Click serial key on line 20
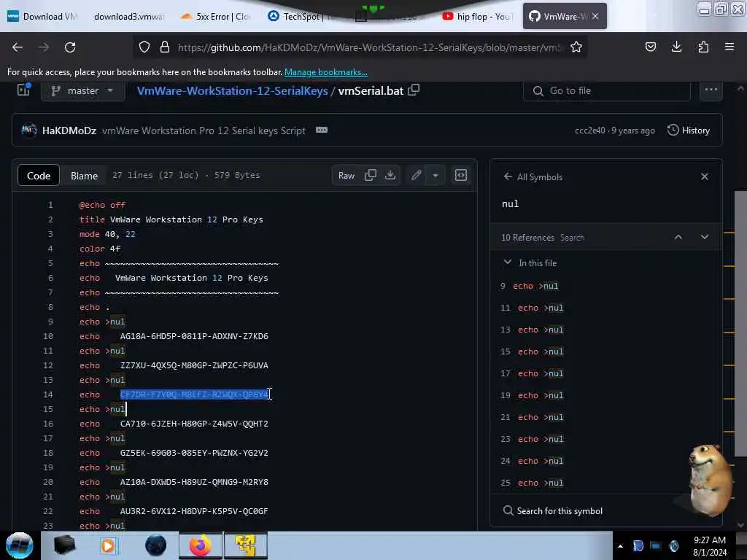 pos(194,482)
